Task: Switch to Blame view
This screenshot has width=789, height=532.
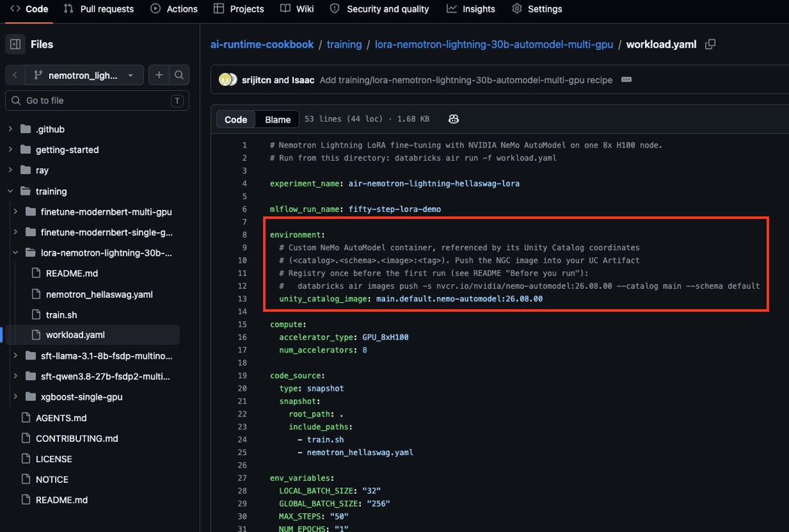Action: pyautogui.click(x=278, y=119)
